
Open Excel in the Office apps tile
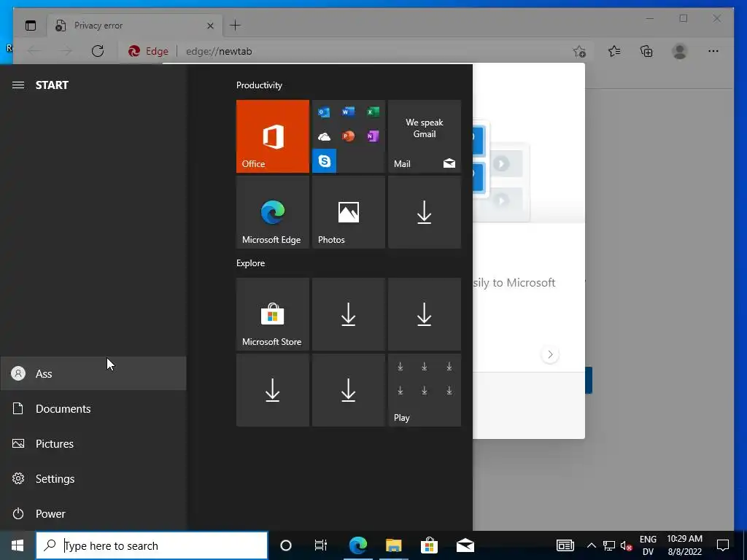click(373, 112)
